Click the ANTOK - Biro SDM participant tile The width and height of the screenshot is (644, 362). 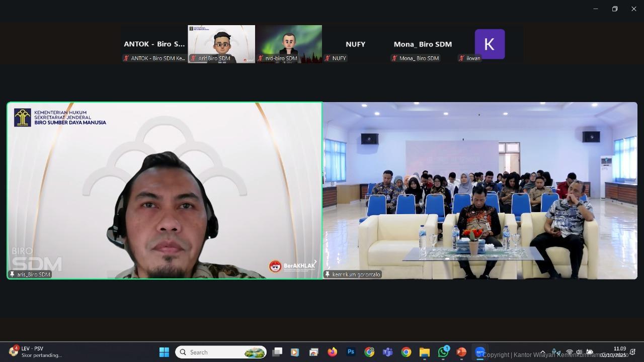154,44
